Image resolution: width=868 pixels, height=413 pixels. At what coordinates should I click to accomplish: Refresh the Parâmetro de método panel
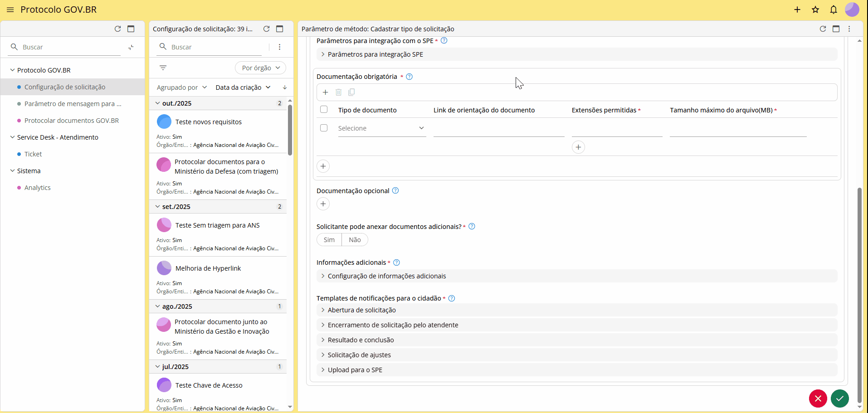[823, 29]
